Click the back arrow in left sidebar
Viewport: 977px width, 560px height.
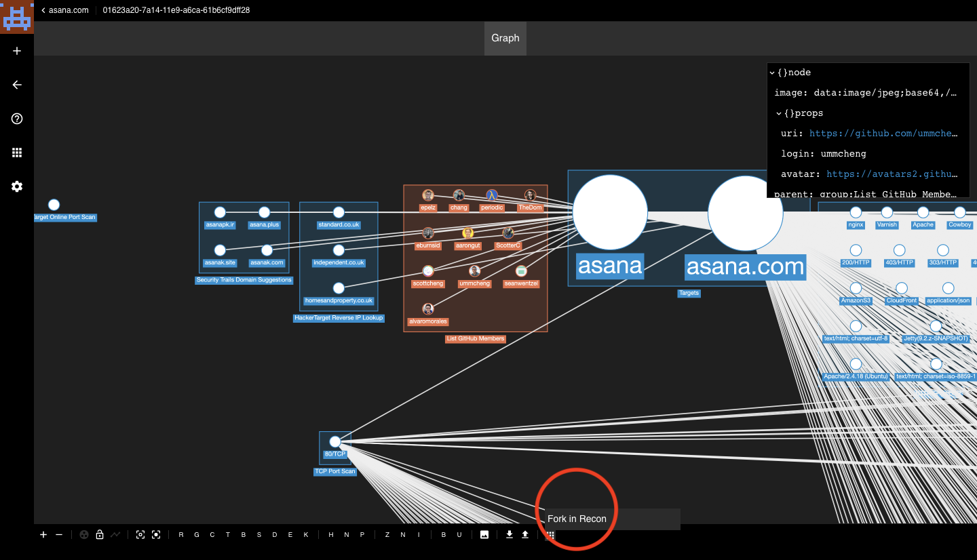[17, 85]
